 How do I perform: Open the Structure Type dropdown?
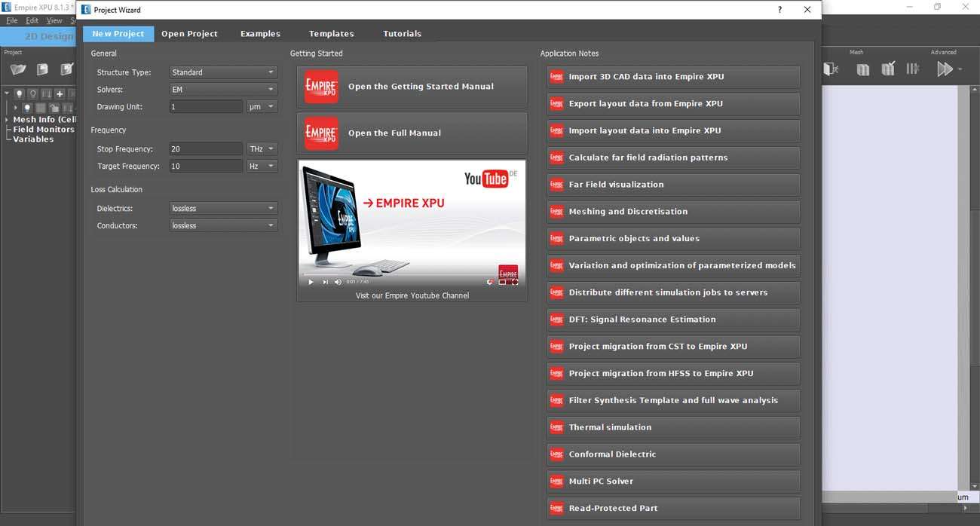[x=224, y=72]
